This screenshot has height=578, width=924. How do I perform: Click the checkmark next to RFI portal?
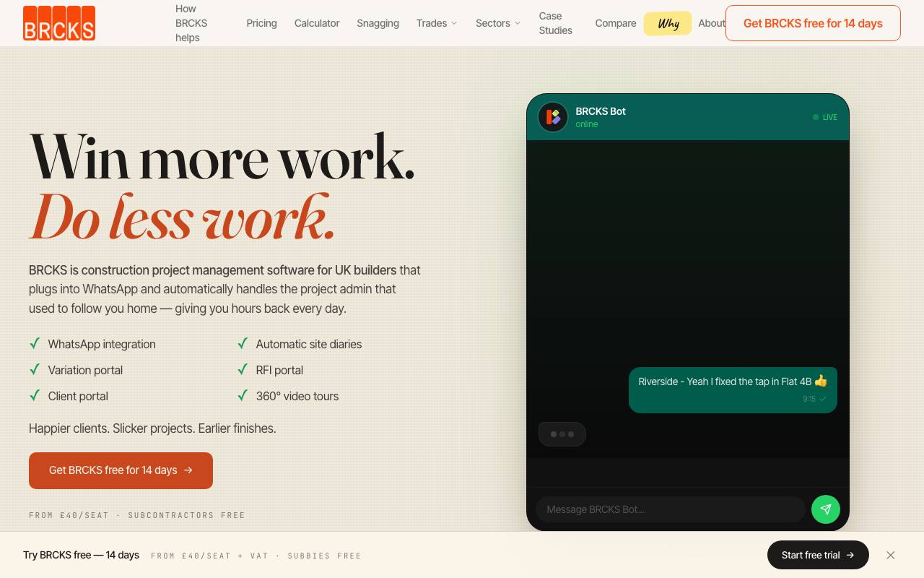point(243,369)
